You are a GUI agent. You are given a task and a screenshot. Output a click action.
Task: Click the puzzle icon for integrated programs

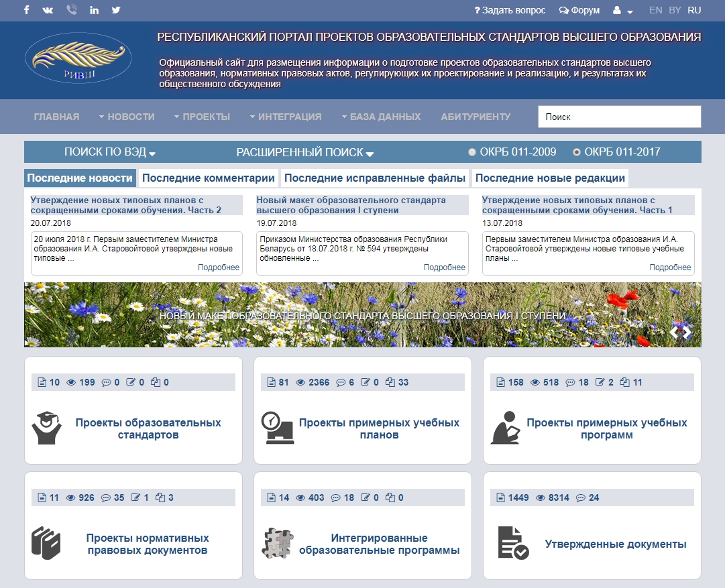pyautogui.click(x=278, y=543)
